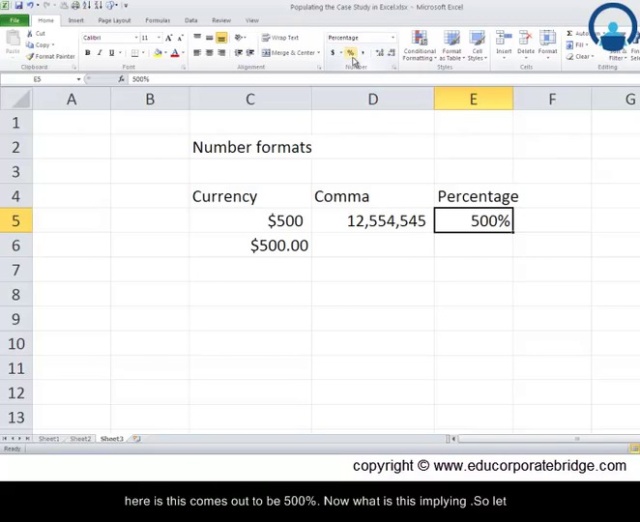Align text to the left

[197, 53]
